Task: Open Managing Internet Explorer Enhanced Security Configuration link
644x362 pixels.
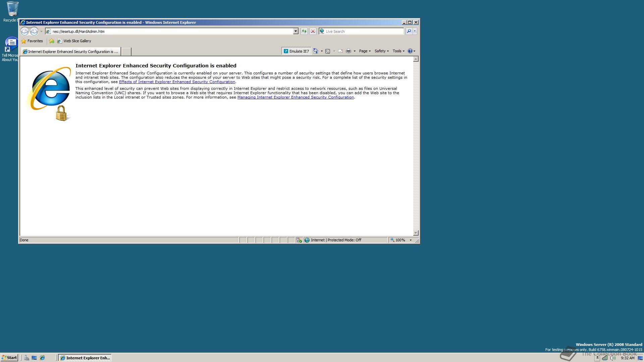Action: pos(296,97)
